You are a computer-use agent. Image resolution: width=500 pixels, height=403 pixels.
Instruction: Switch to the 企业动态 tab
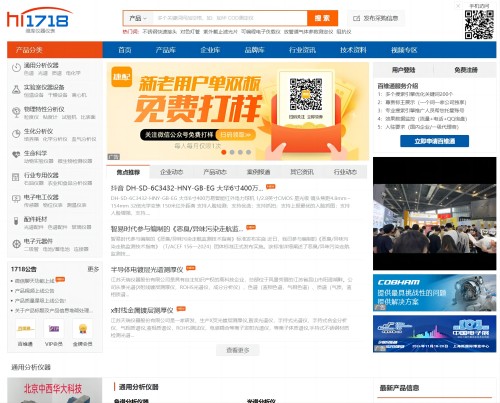point(172,172)
